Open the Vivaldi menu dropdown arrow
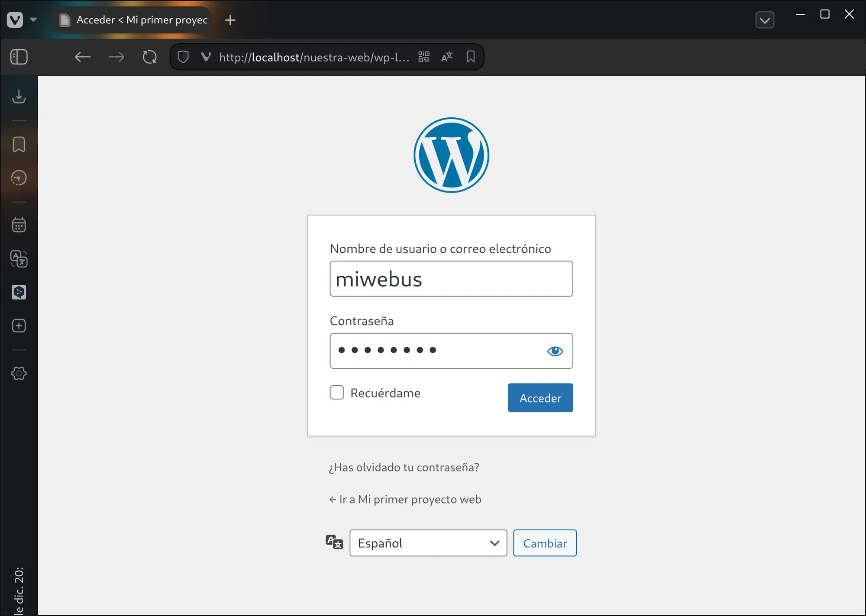This screenshot has height=616, width=866. pos(33,20)
